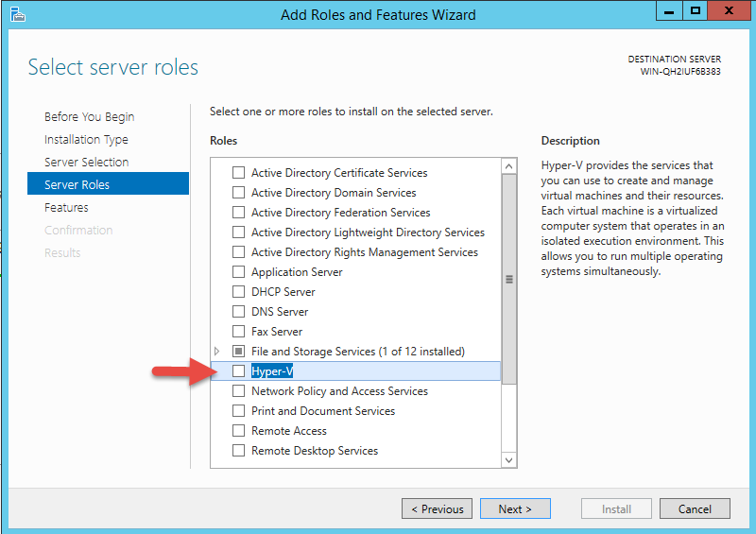Expand File and Storage Services tree arrow
This screenshot has width=756, height=534.
217,352
